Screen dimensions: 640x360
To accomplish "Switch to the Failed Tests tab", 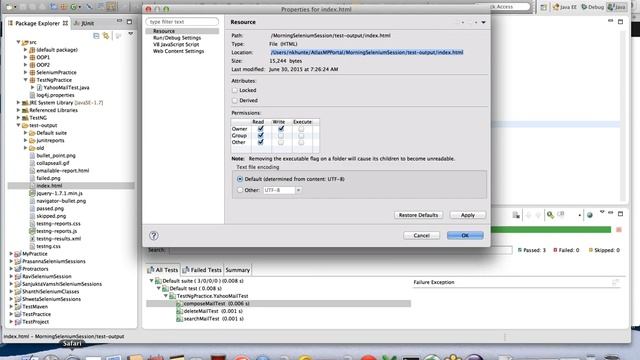I will click(202, 270).
